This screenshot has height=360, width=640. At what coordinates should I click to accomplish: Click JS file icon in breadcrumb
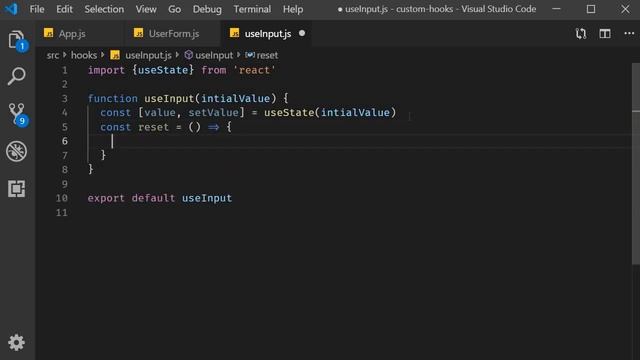[x=115, y=55]
